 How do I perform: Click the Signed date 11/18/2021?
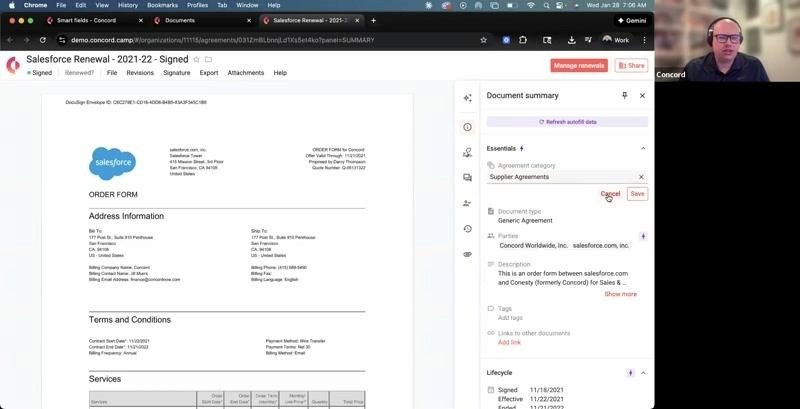pos(546,390)
